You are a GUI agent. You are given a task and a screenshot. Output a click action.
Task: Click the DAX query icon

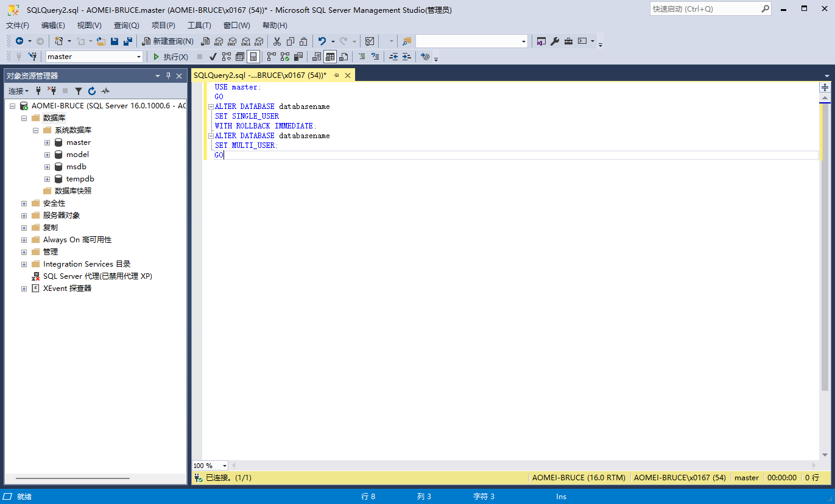coord(259,41)
